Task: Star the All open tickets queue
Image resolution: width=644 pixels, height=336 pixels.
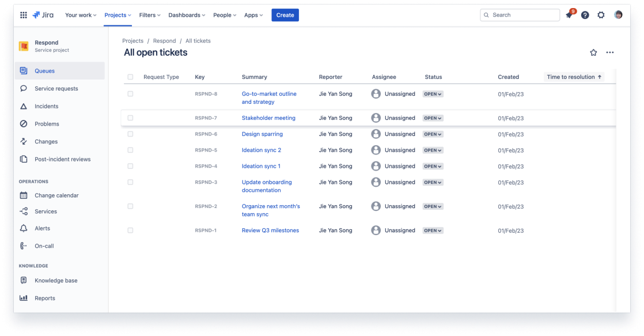Action: (593, 52)
